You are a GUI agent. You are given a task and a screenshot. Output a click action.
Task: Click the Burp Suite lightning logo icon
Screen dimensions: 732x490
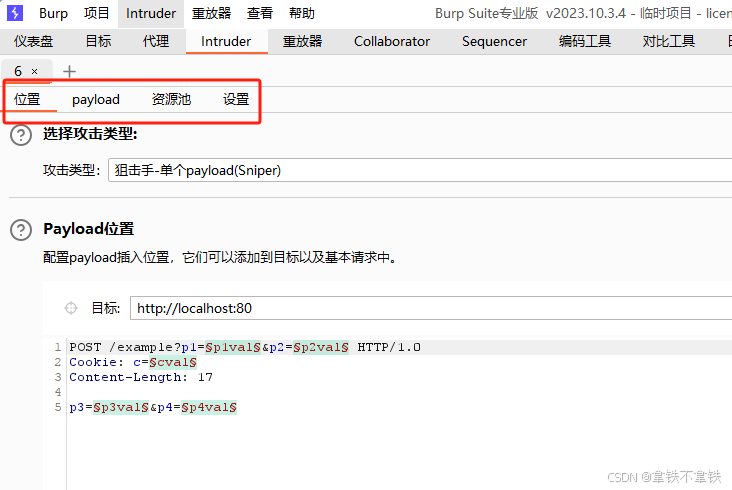[15, 13]
